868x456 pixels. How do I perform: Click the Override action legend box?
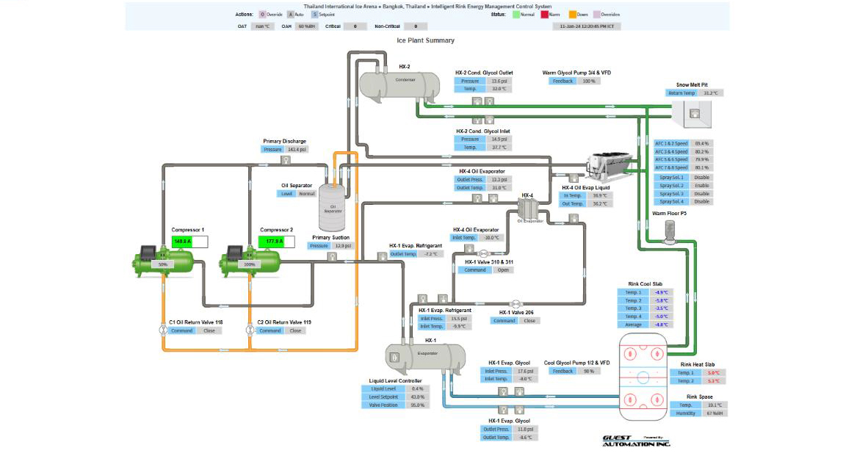(262, 14)
